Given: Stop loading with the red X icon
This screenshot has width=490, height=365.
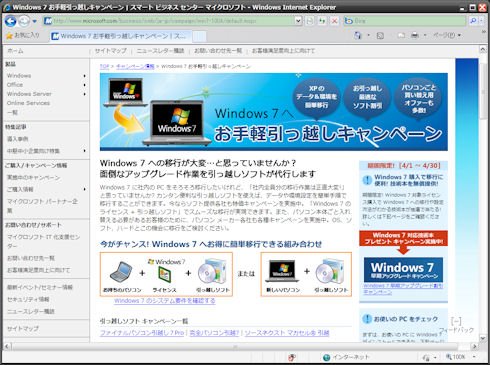Looking at the screenshot, I should (334, 21).
